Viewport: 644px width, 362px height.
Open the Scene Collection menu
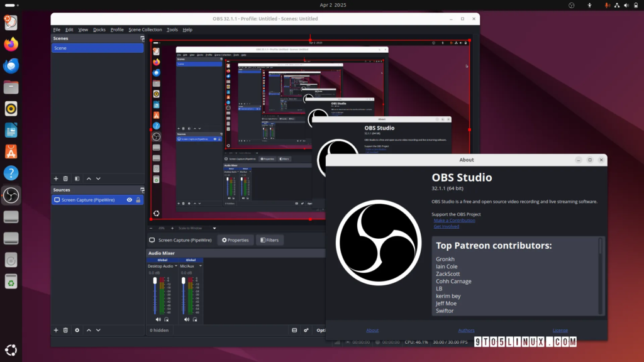[x=145, y=30]
